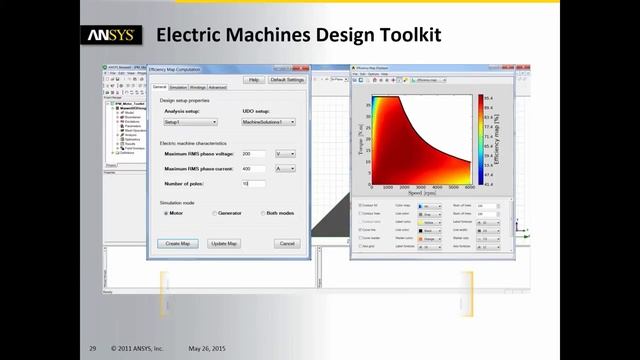The height and width of the screenshot is (360, 640).
Task: Click the Cancel button
Action: pyautogui.click(x=287, y=244)
